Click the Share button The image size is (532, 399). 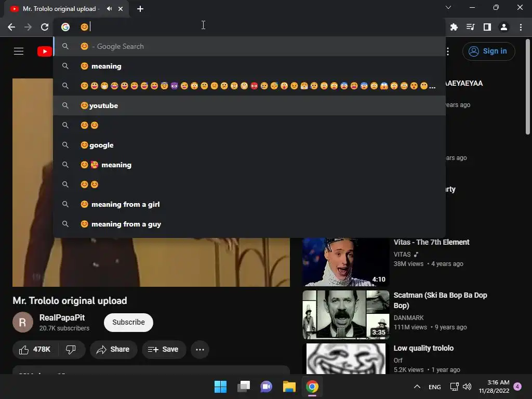click(x=113, y=350)
